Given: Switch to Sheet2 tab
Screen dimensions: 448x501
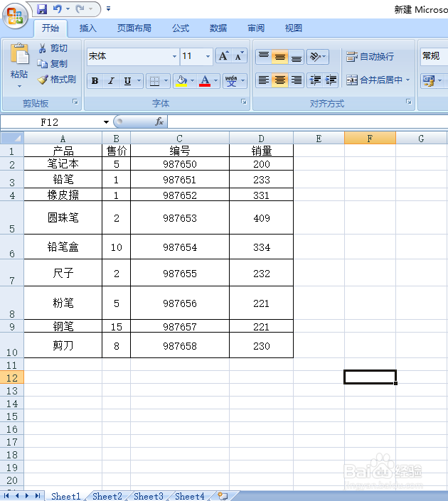Looking at the screenshot, I should (107, 496).
